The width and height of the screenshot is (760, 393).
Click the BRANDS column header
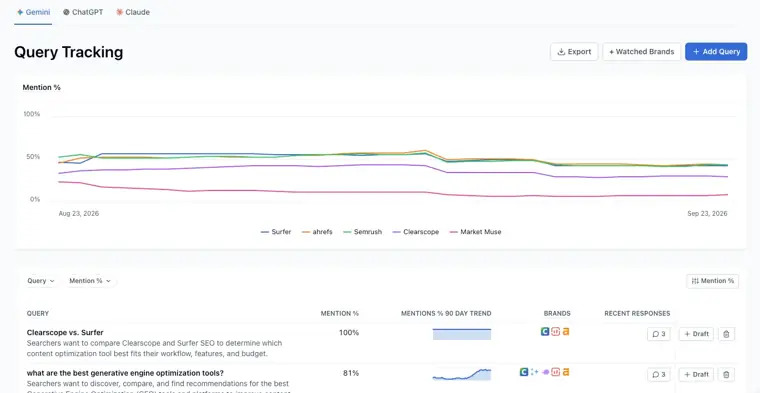click(557, 314)
